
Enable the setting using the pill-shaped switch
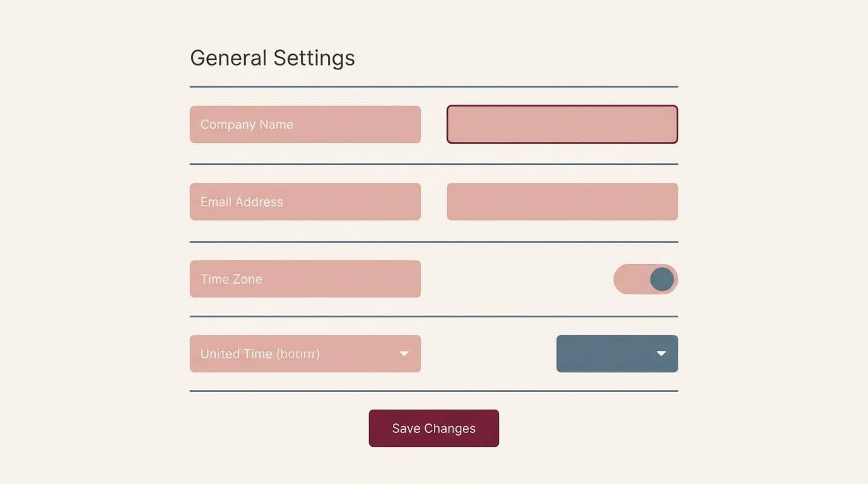pos(645,279)
